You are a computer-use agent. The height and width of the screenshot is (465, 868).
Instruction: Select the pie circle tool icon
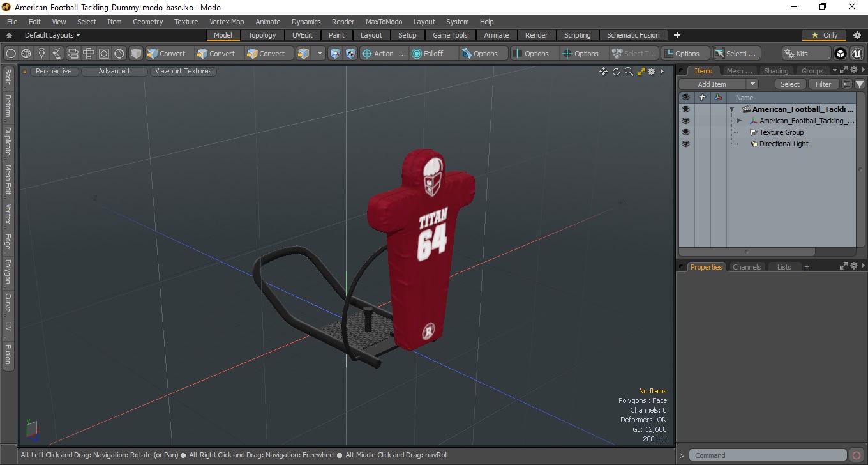119,54
